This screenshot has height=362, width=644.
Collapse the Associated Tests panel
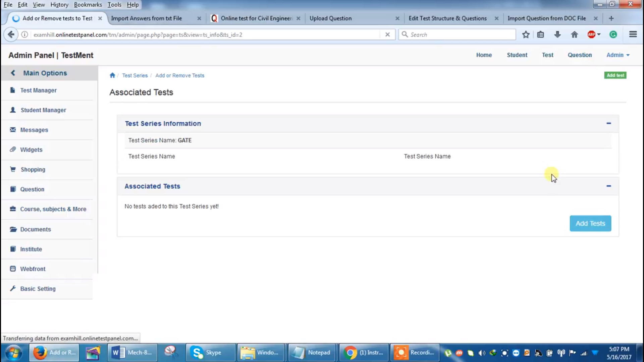click(x=608, y=186)
